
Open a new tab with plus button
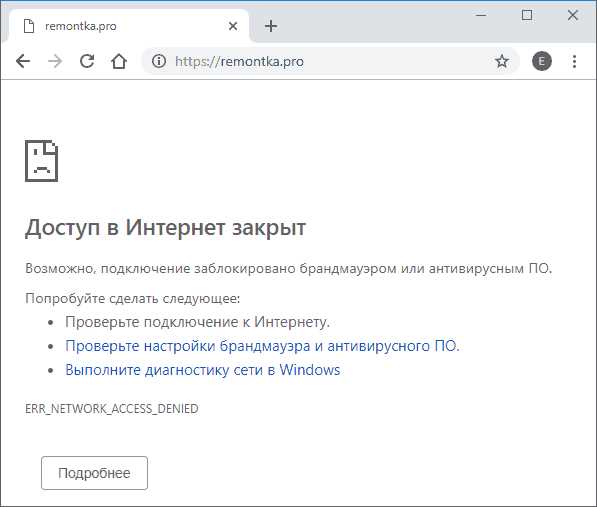pyautogui.click(x=271, y=26)
